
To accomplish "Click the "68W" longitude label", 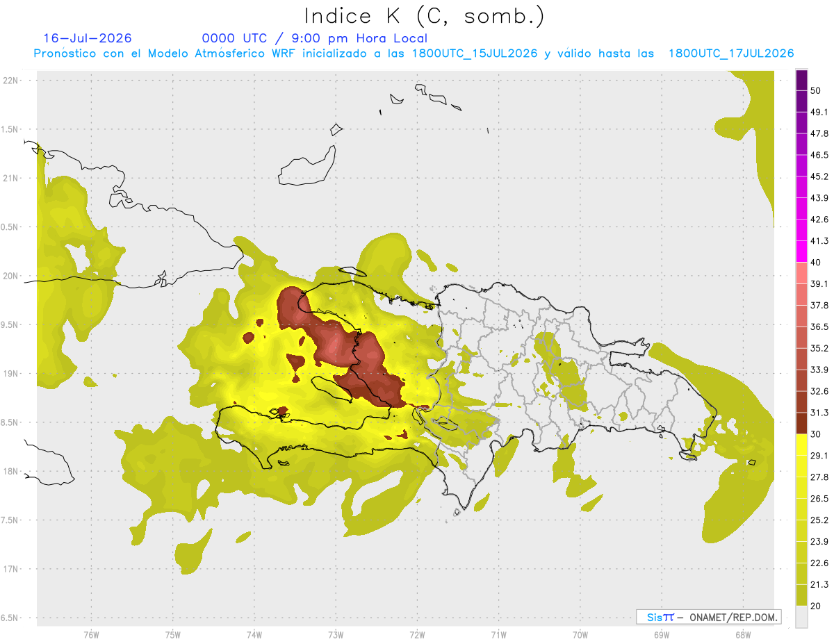I will [x=742, y=634].
